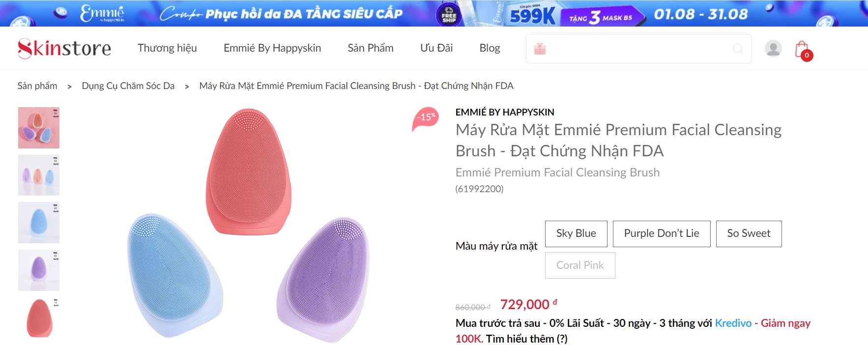The height and width of the screenshot is (345, 868).
Task: Select the So Sweet color option
Action: tap(749, 233)
